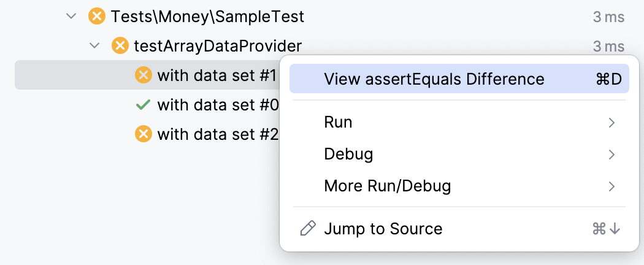Click Jump to Source menu item
Screen dimensions: 644x265
(383, 229)
